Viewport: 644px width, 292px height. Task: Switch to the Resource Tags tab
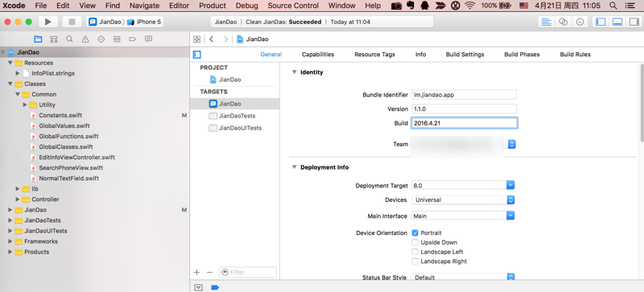(x=374, y=54)
